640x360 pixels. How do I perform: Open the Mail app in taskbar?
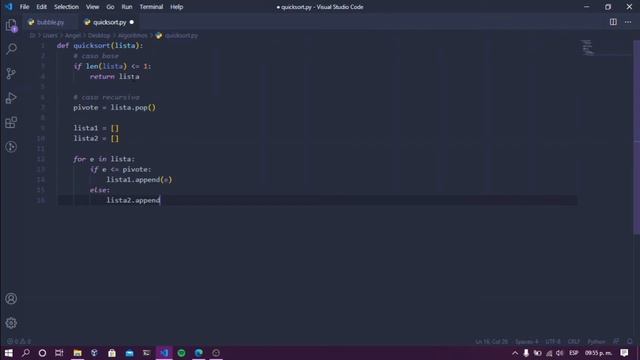[129, 353]
